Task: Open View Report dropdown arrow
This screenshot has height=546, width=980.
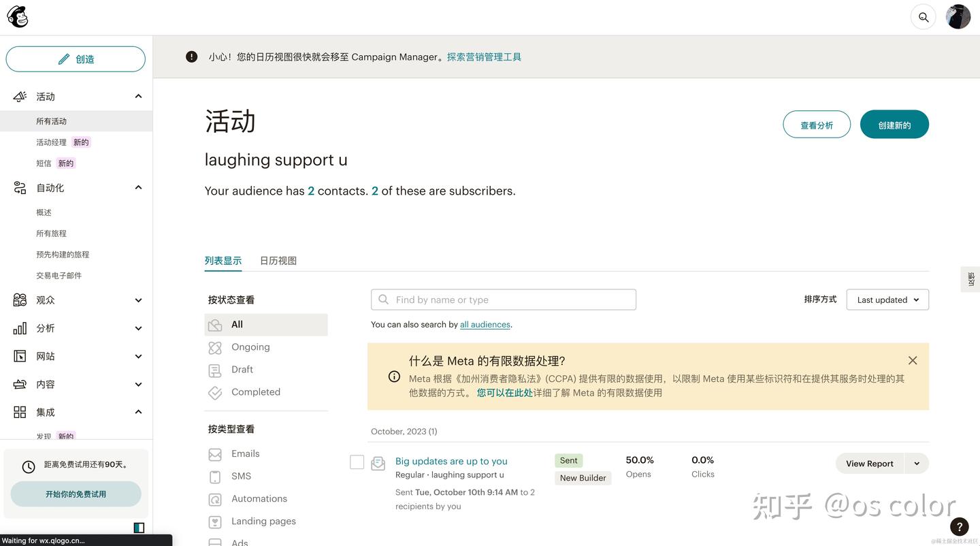Action: (x=917, y=464)
